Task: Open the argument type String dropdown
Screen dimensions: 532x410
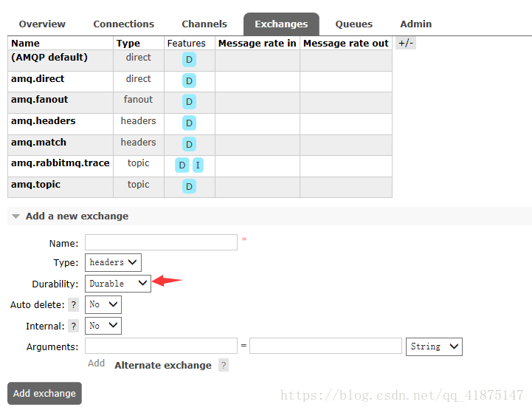Action: pos(434,346)
